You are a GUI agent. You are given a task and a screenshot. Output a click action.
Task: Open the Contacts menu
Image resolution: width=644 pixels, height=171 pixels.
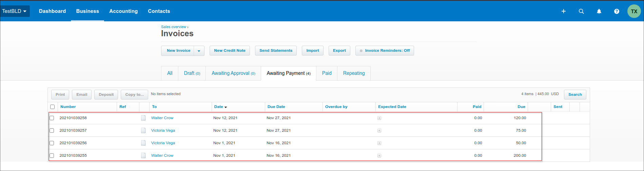tap(159, 11)
